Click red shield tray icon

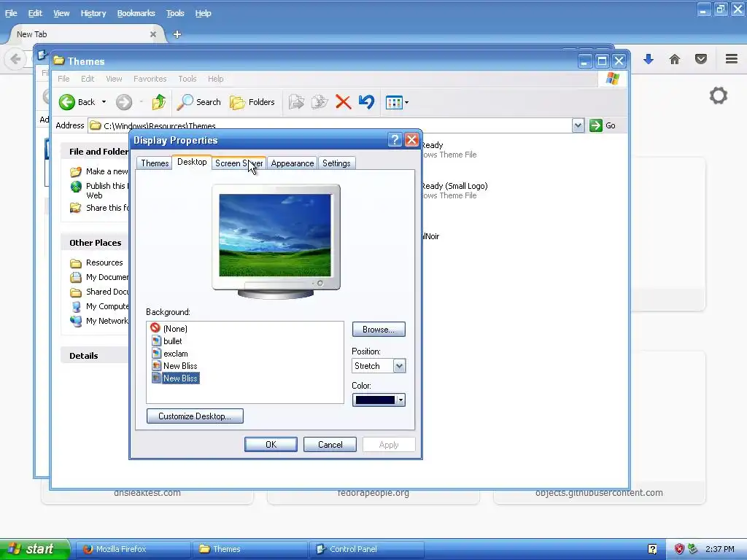point(679,549)
